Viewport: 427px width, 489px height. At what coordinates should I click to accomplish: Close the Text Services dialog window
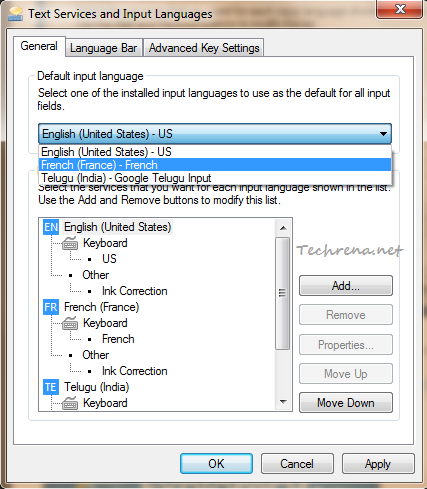click(x=400, y=9)
